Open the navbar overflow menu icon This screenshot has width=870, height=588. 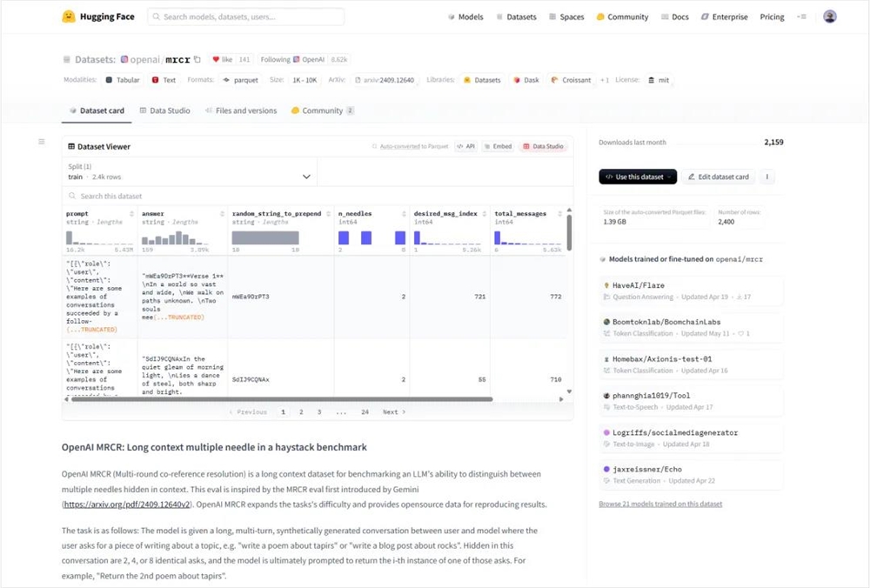[x=801, y=17]
